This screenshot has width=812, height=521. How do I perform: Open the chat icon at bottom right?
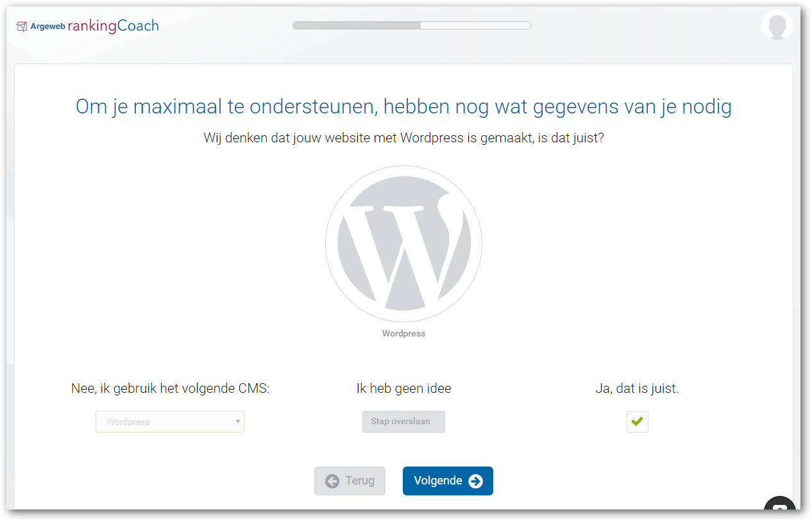pyautogui.click(x=780, y=505)
